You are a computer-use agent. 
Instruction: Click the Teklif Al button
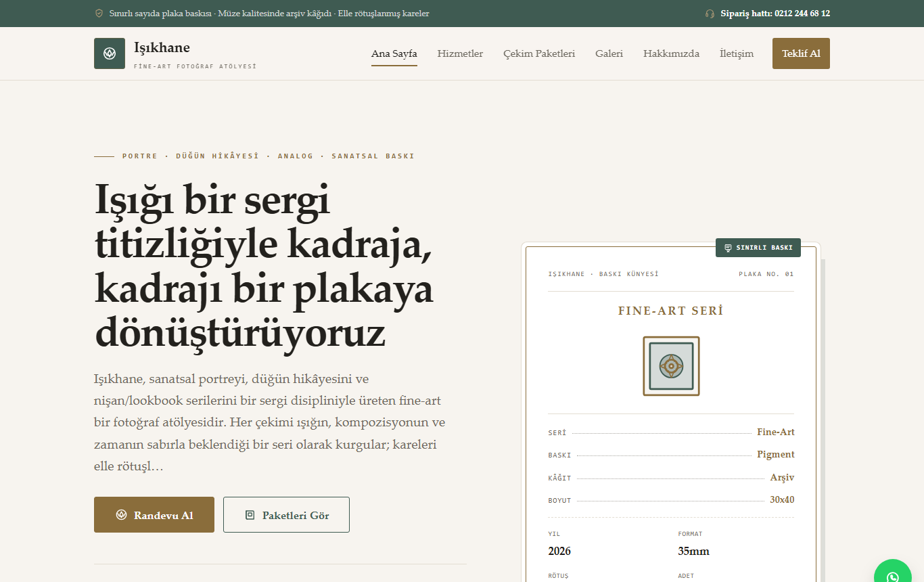coord(801,53)
